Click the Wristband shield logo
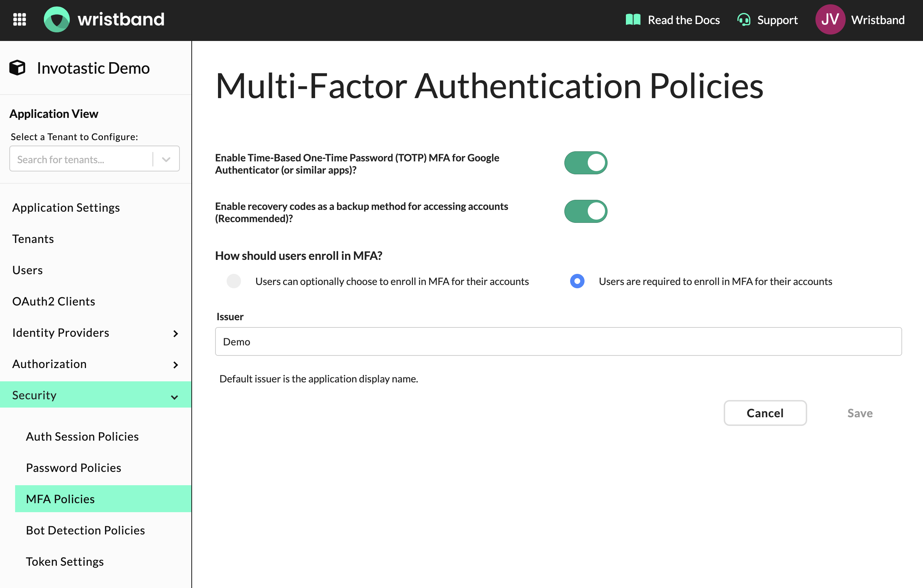This screenshot has height=588, width=923. point(57,19)
